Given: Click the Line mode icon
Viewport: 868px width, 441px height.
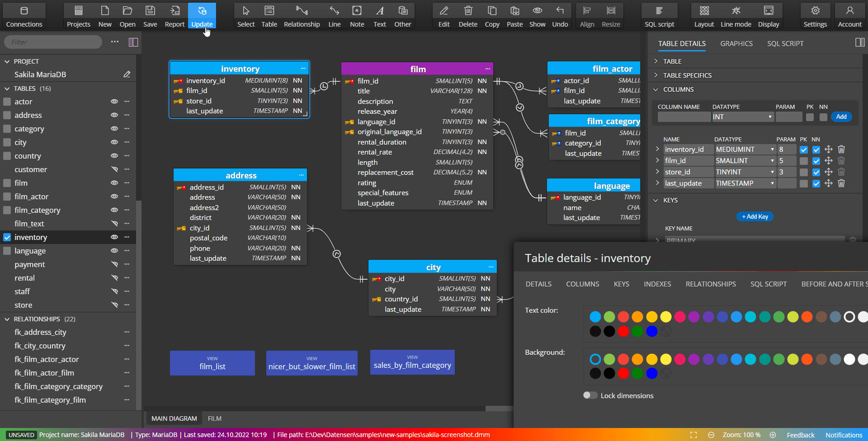Looking at the screenshot, I should click(736, 16).
